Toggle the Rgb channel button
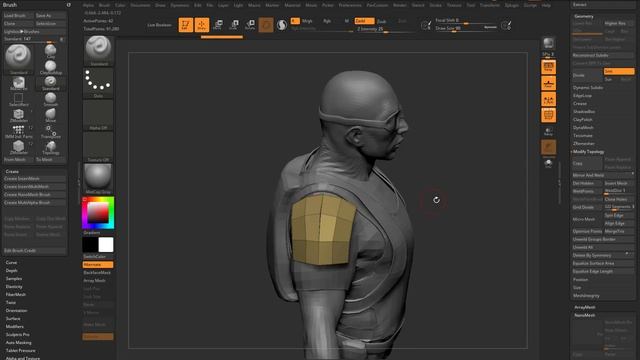 coord(327,21)
